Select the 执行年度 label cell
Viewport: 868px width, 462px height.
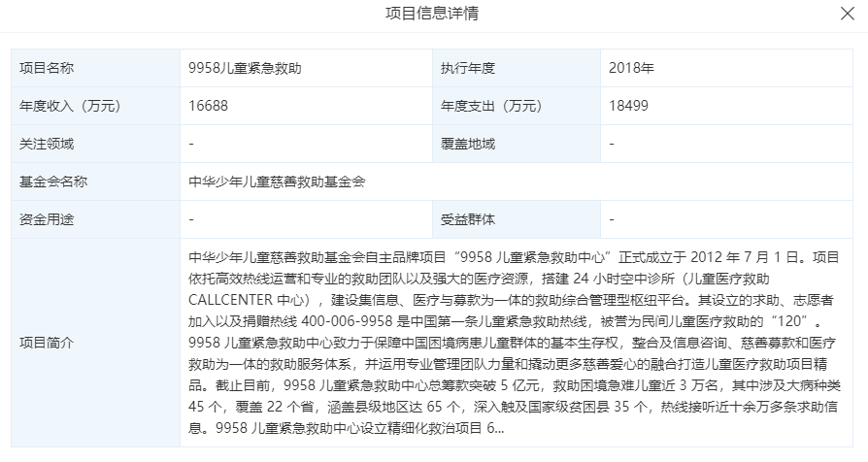516,68
